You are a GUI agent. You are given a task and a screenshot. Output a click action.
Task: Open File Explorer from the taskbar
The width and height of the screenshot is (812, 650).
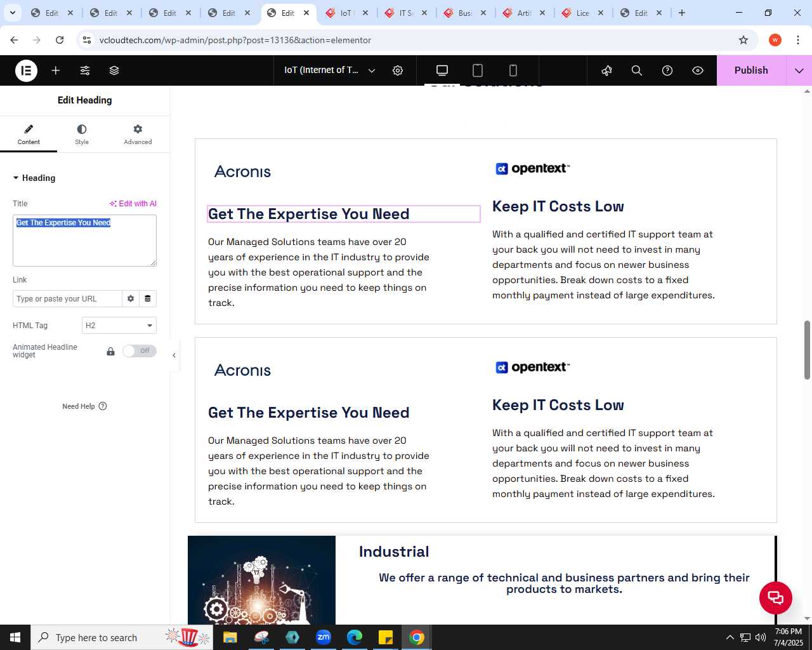(230, 637)
